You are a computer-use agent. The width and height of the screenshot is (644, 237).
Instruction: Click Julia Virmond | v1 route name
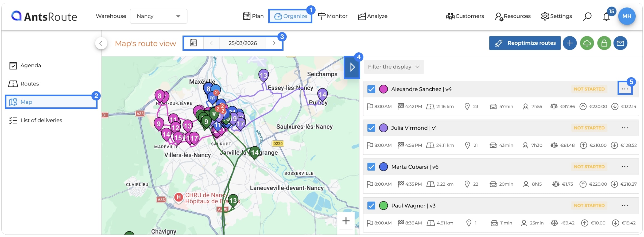coord(414,128)
